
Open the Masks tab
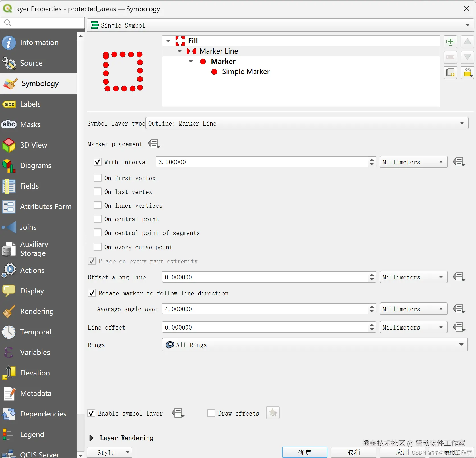coord(38,125)
